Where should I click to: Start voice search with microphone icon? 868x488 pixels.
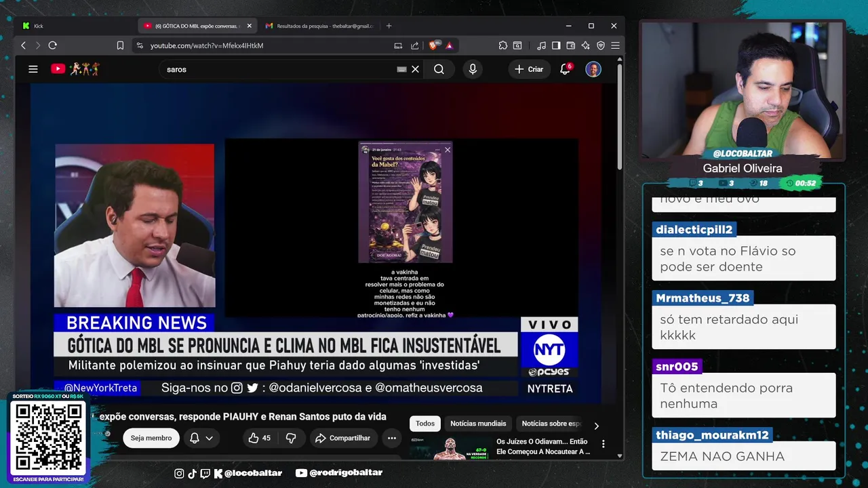pyautogui.click(x=473, y=69)
